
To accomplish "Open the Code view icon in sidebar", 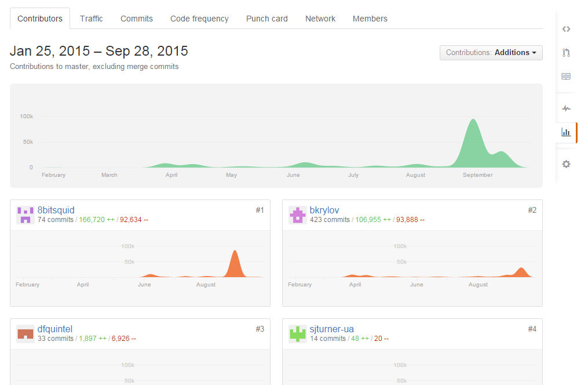I will click(566, 29).
